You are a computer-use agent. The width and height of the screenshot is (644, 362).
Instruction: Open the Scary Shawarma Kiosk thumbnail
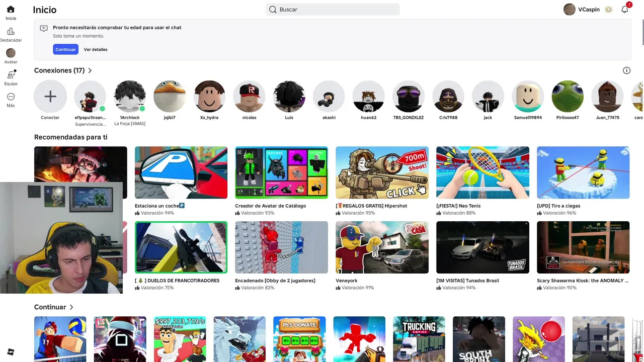(583, 247)
